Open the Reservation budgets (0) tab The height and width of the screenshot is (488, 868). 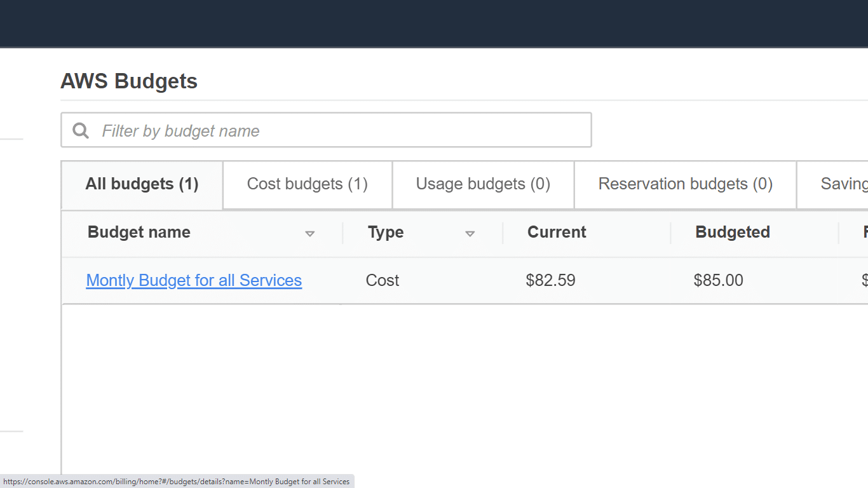pos(685,184)
